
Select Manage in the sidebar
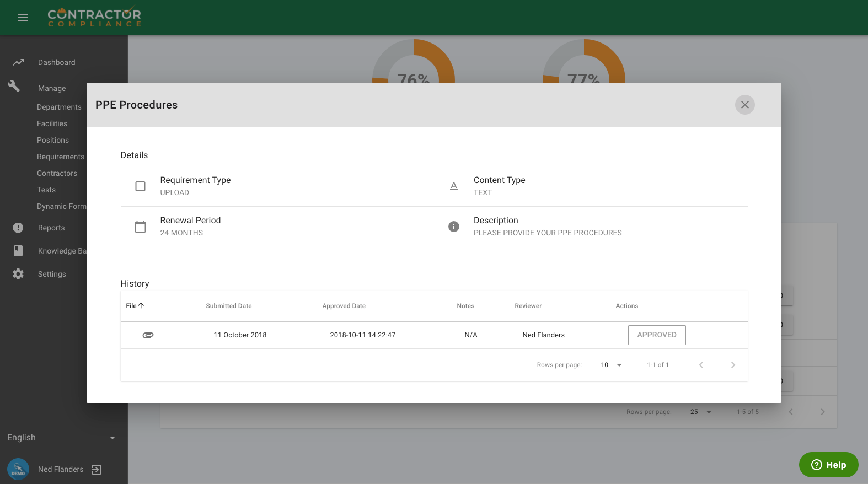click(x=52, y=88)
